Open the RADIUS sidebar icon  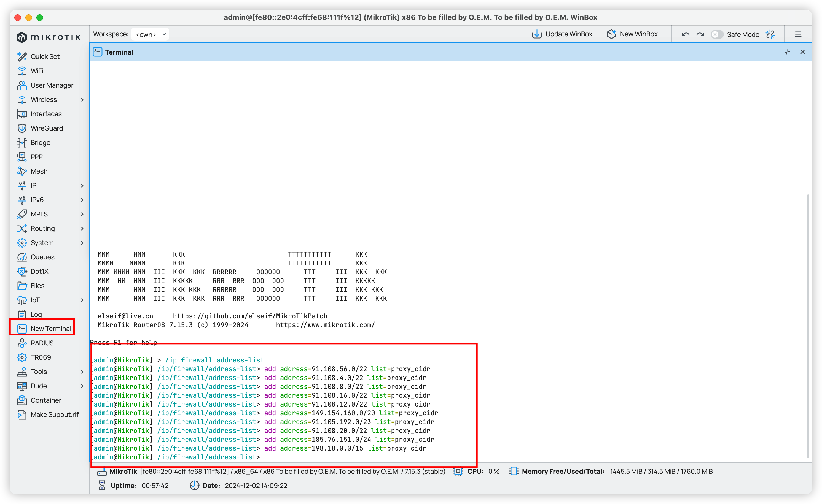[x=22, y=343]
